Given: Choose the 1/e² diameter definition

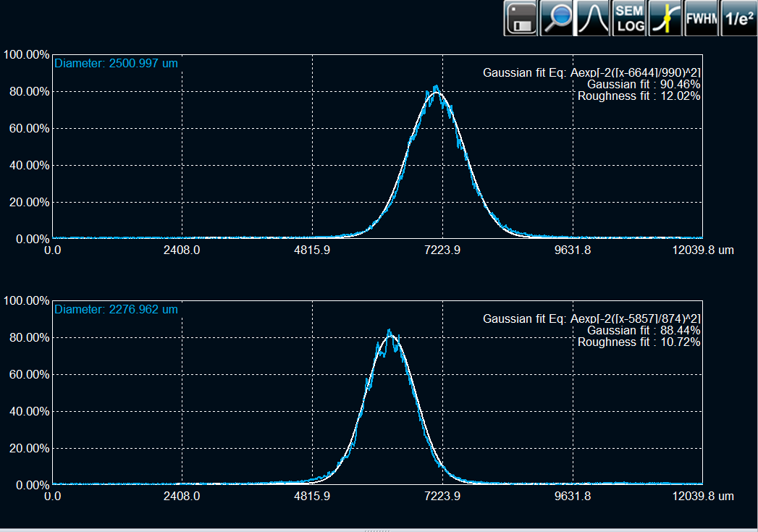Looking at the screenshot, I should (738, 19).
